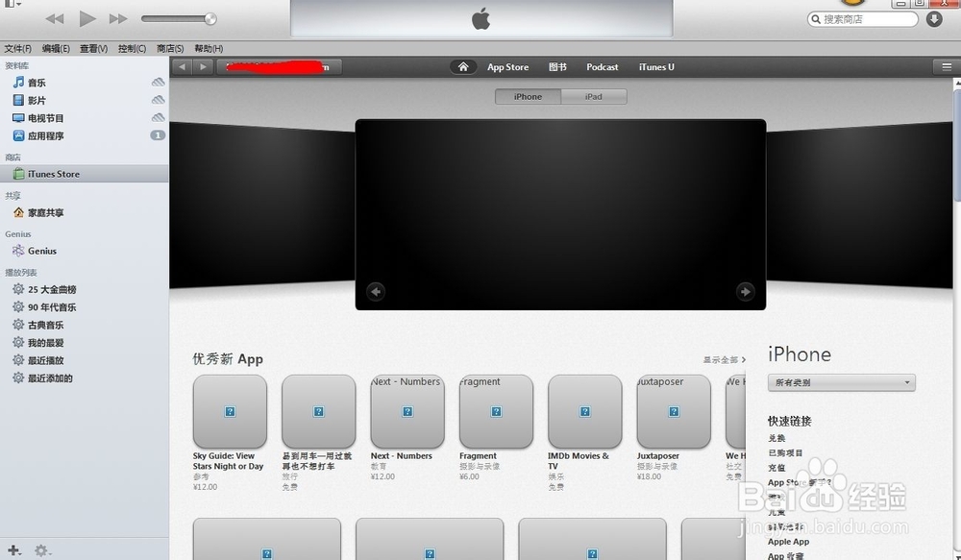The image size is (961, 560).
Task: Open Genius in the sidebar
Action: point(41,251)
